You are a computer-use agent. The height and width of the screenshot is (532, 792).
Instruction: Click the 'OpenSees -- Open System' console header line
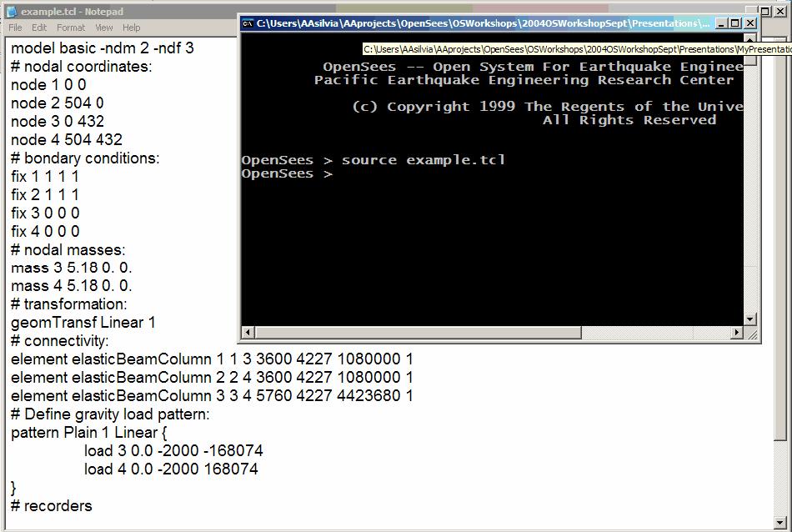[x=533, y=68]
